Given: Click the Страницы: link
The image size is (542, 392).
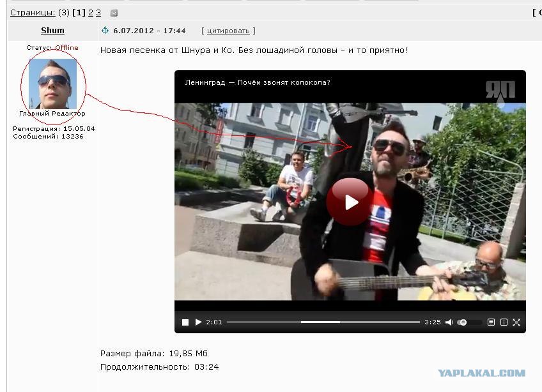Looking at the screenshot, I should [x=33, y=13].
